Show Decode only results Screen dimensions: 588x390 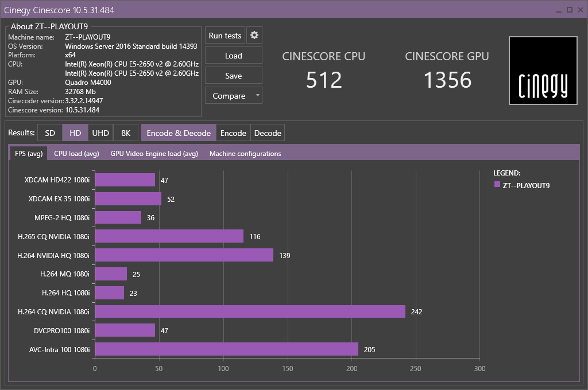pos(268,133)
